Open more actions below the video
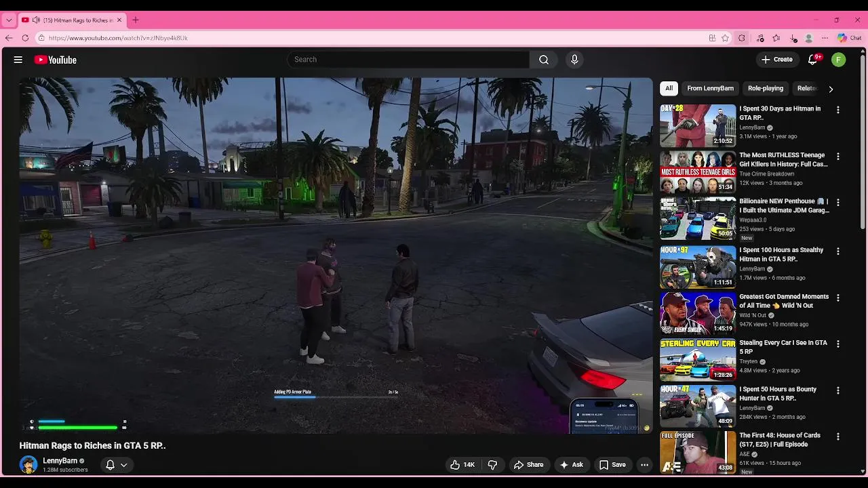The image size is (868, 488). (644, 465)
